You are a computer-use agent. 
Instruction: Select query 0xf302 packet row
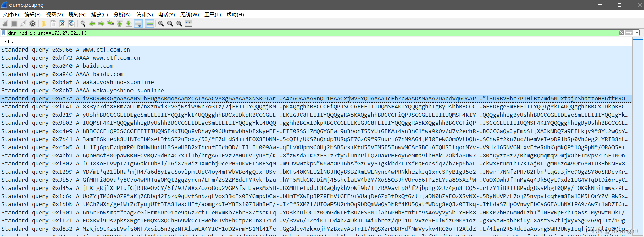point(316,163)
